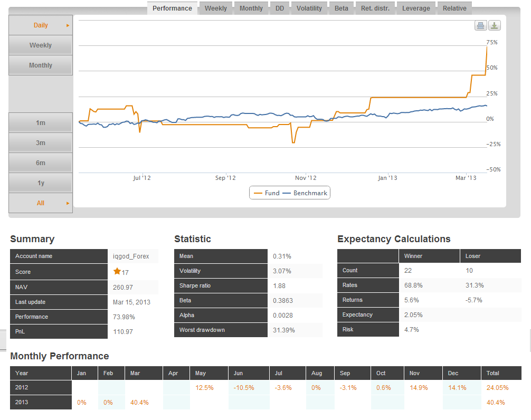This screenshot has height=420, width=531.
Task: Set range to 1y
Action: (41, 183)
